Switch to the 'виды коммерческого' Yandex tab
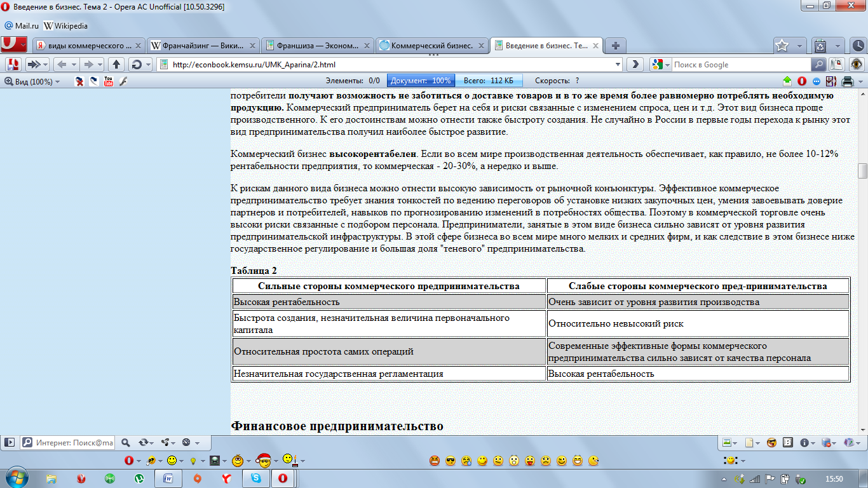Viewport: 868px width, 488px height. pyautogui.click(x=89, y=46)
